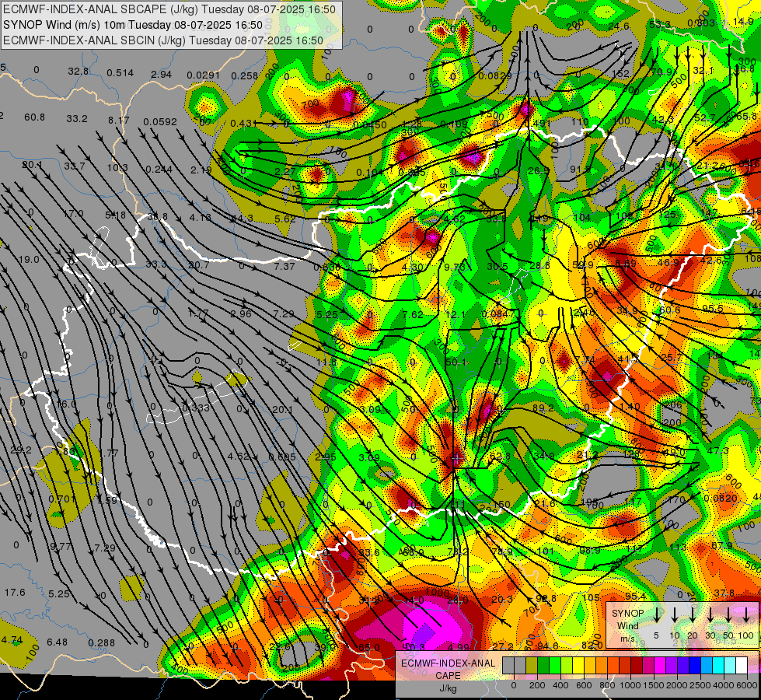Image resolution: width=761 pixels, height=700 pixels.
Task: Click the station value 0.514
Action: point(120,73)
